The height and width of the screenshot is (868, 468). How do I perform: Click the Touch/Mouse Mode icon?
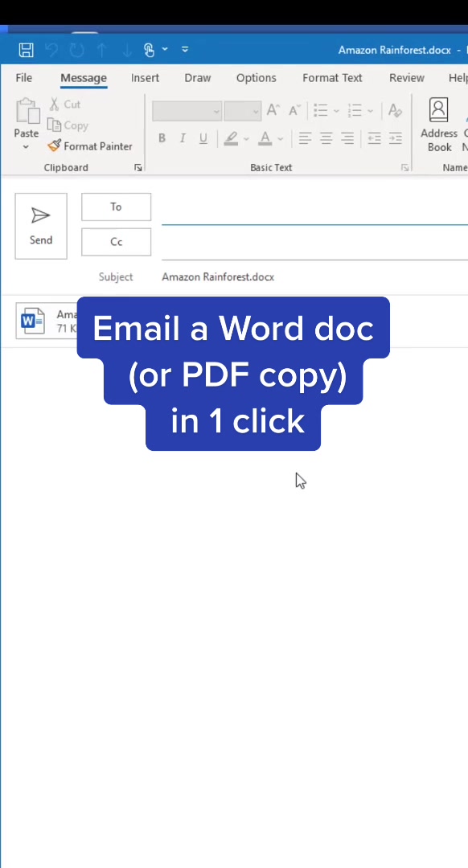[149, 50]
